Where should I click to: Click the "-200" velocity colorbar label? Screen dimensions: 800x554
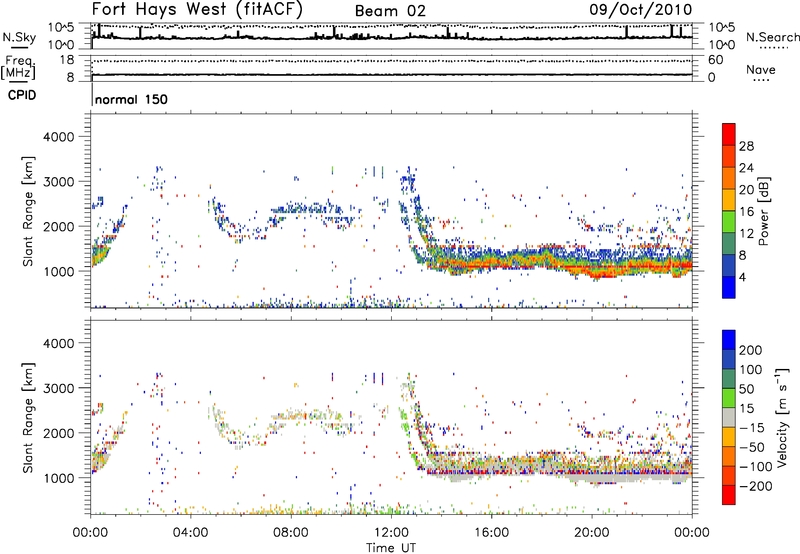click(756, 486)
